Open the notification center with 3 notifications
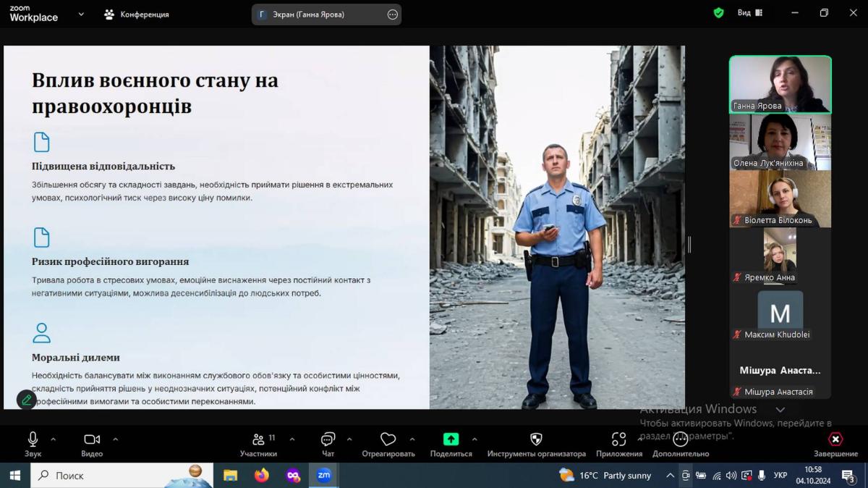Viewport: 868px width, 488px height. tap(849, 476)
